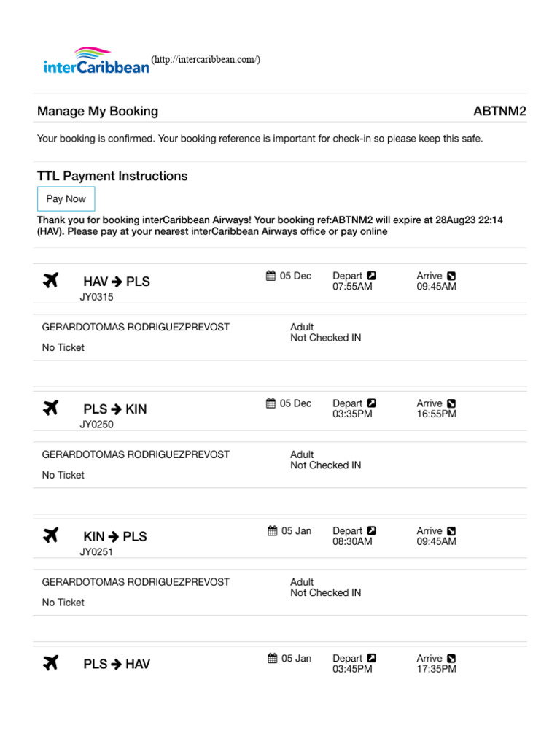Click passenger name under flight JY0250
Viewport: 560px width, 747px height.
136,454
